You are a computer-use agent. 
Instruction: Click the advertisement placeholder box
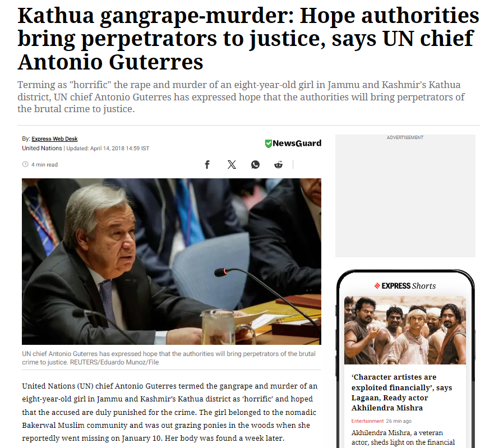[x=405, y=196]
